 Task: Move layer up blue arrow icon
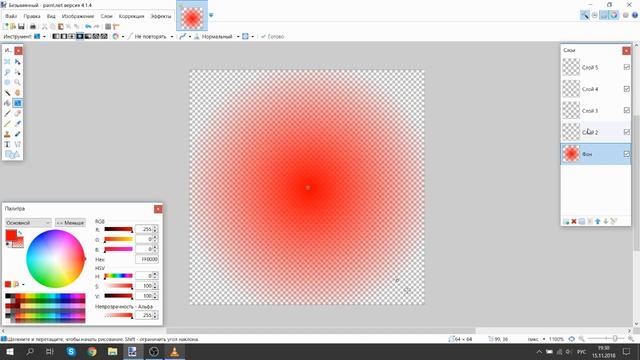(x=598, y=221)
